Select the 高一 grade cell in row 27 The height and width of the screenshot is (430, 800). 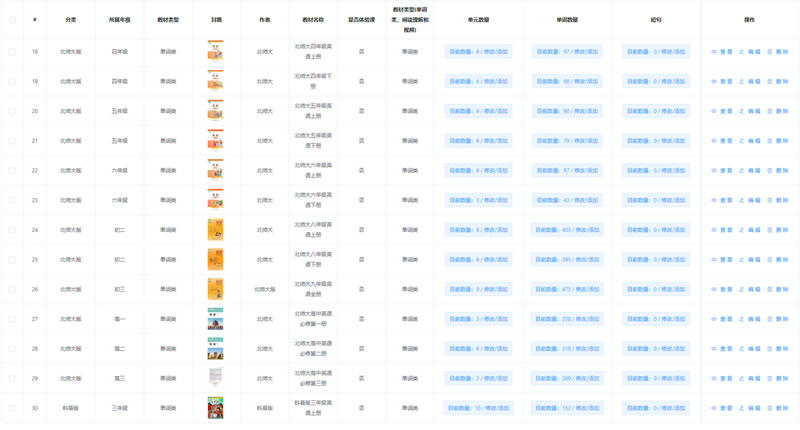point(119,319)
